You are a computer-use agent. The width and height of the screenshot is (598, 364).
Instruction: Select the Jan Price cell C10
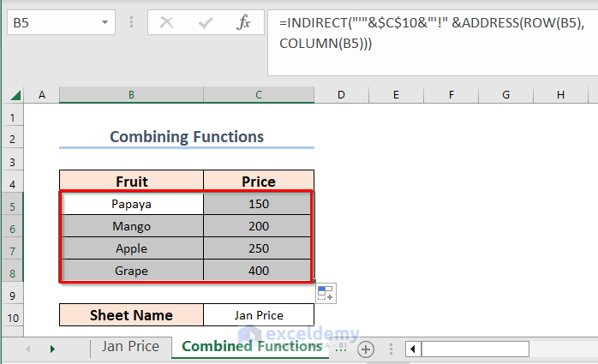(259, 315)
